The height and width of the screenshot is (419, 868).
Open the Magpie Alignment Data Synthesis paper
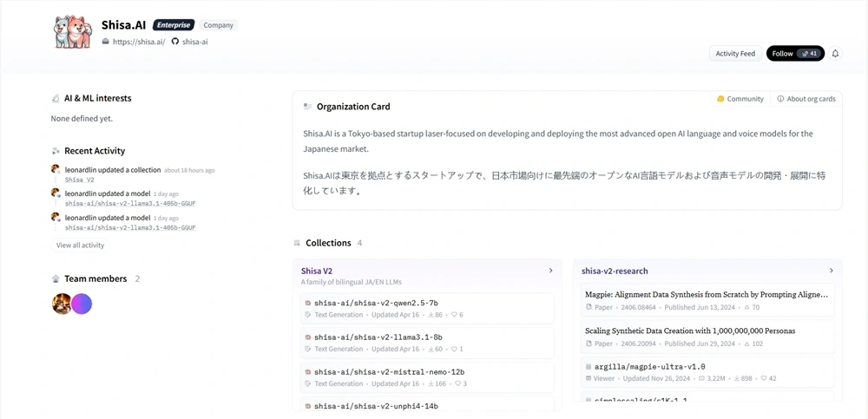click(x=706, y=295)
